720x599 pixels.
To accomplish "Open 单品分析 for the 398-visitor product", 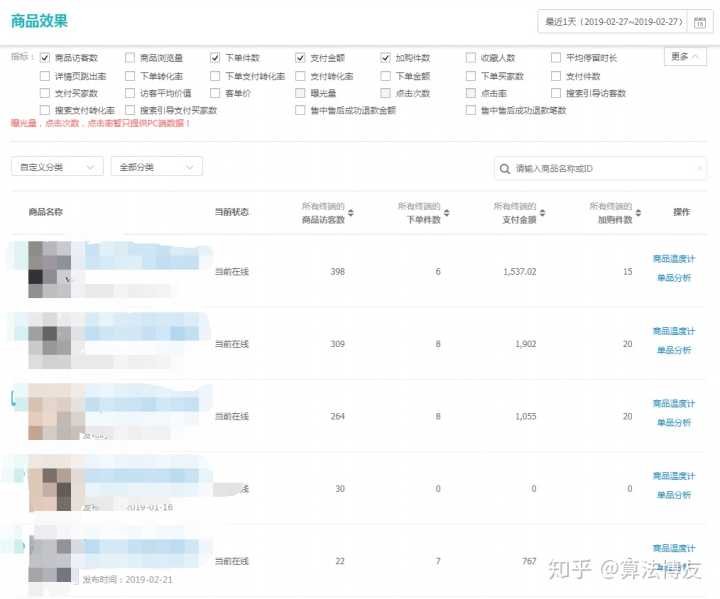I will click(674, 278).
